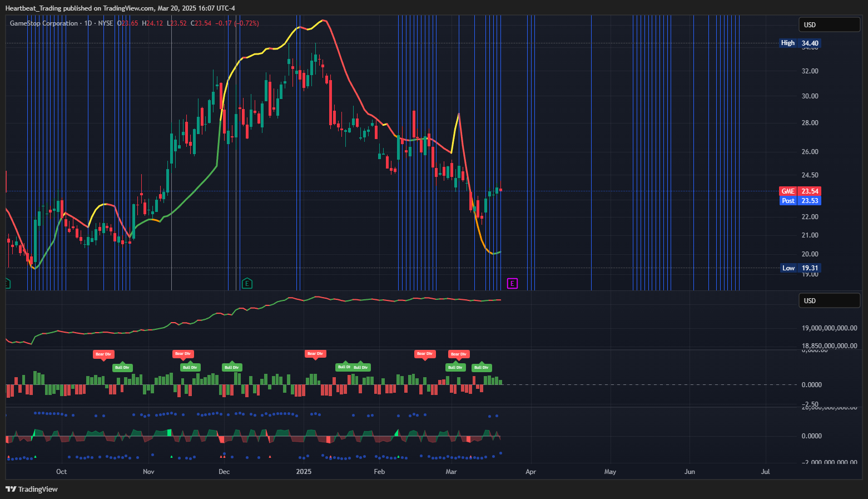Image resolution: width=868 pixels, height=499 pixels.
Task: Click the Bear Div label in early October
Action: [103, 354]
